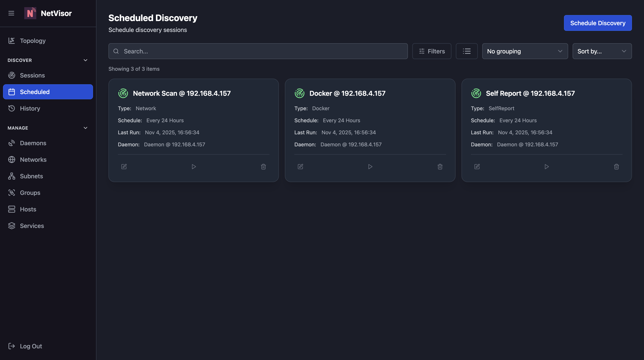Collapse the Manage section chevron
644x360 pixels.
point(85,128)
